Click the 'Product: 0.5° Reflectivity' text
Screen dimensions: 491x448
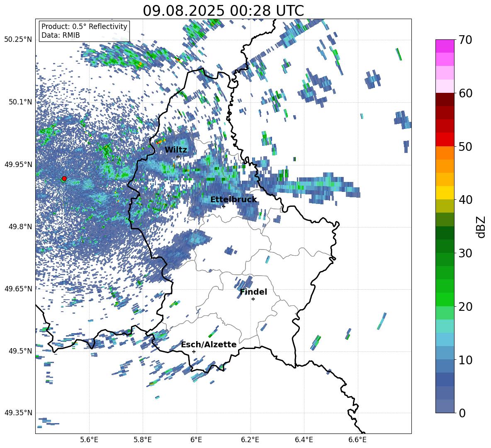(x=84, y=26)
